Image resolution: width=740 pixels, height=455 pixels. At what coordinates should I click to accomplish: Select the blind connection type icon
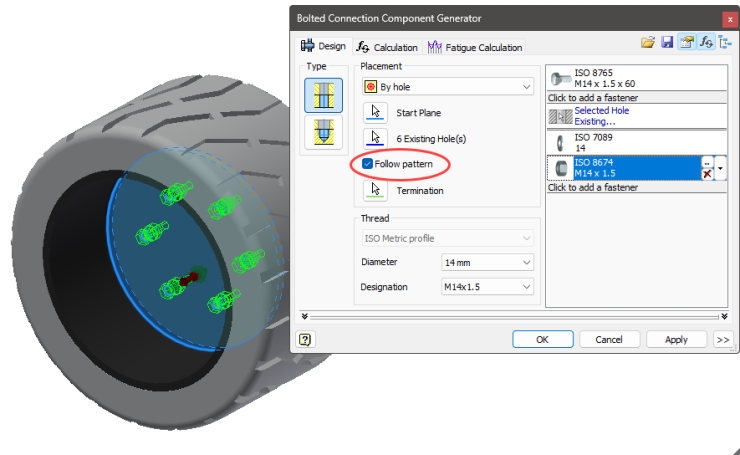point(323,133)
